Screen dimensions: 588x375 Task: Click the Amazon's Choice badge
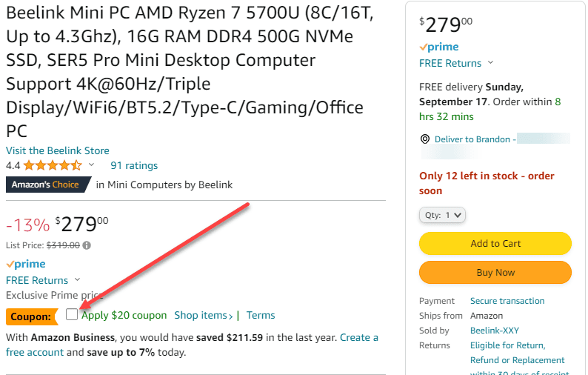pyautogui.click(x=47, y=185)
